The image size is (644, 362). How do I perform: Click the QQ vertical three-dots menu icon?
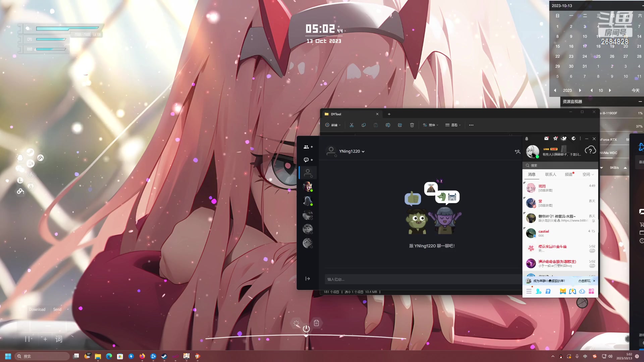[x=580, y=138]
